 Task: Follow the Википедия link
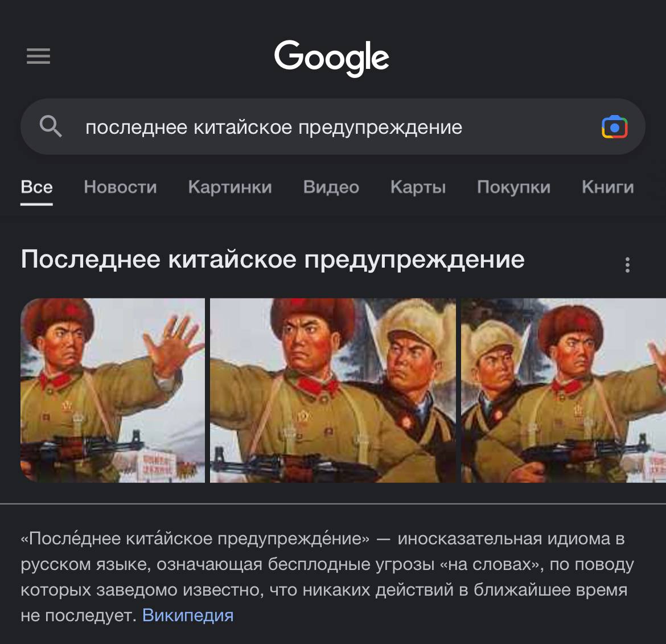pyautogui.click(x=188, y=615)
